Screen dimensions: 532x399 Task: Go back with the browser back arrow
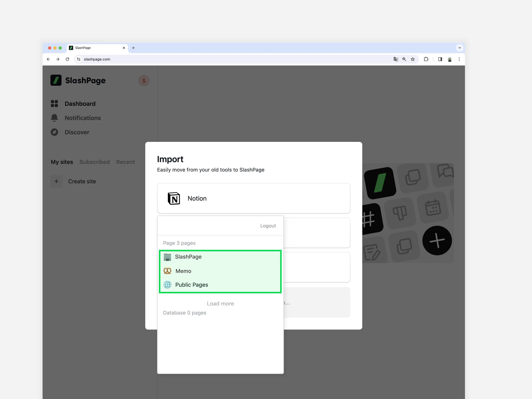pyautogui.click(x=48, y=59)
